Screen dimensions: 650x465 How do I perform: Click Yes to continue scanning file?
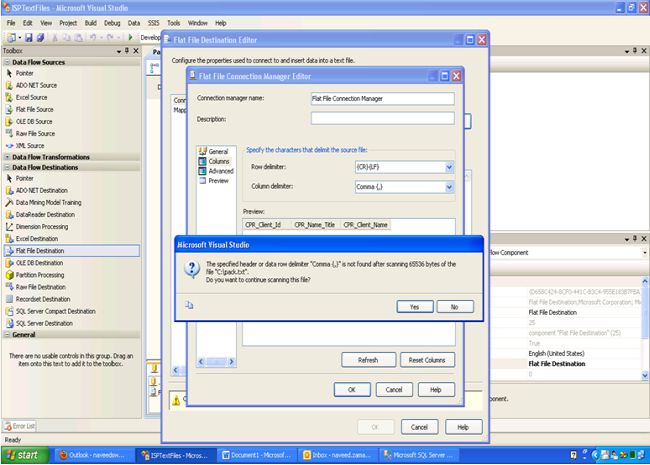tap(415, 307)
